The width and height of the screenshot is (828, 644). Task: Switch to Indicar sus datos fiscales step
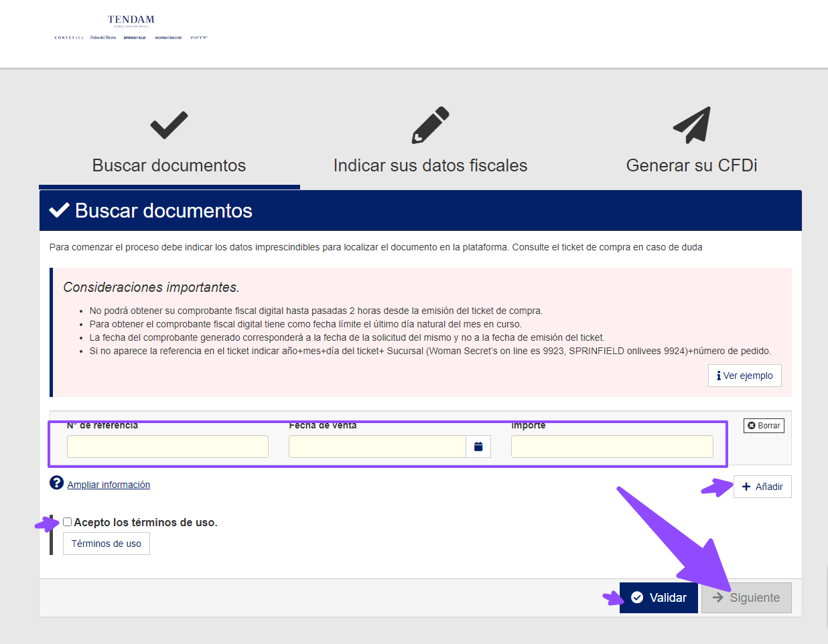tap(430, 165)
